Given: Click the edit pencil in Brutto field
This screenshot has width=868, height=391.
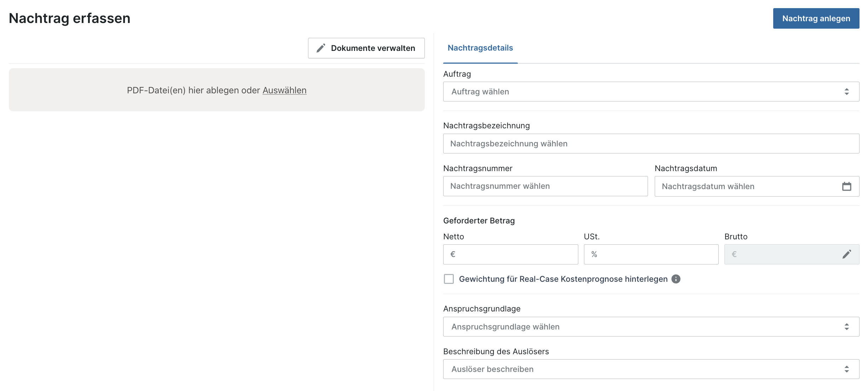Looking at the screenshot, I should [846, 254].
